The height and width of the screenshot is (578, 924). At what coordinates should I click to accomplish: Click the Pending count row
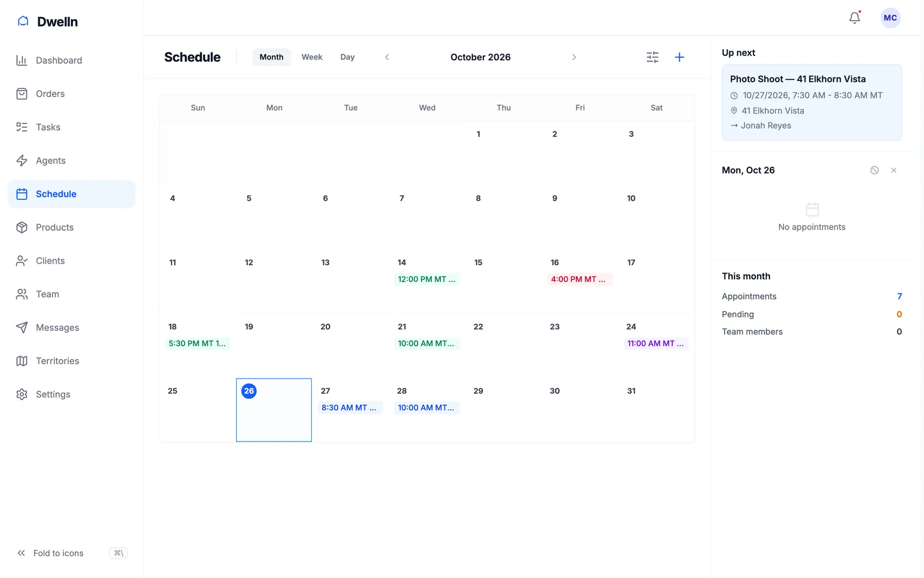coord(811,314)
